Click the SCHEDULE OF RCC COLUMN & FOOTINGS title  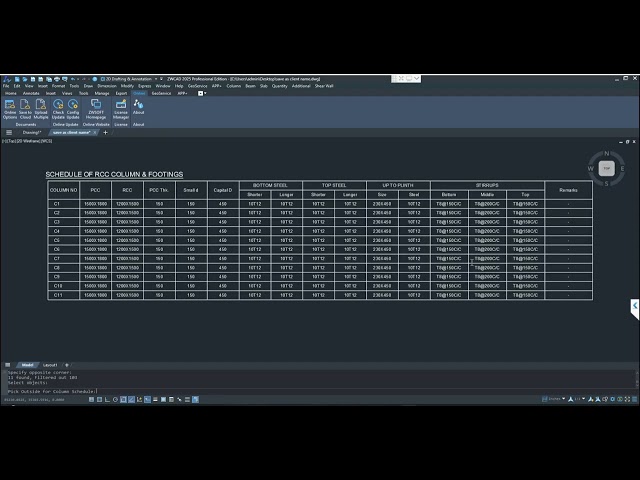click(x=114, y=174)
